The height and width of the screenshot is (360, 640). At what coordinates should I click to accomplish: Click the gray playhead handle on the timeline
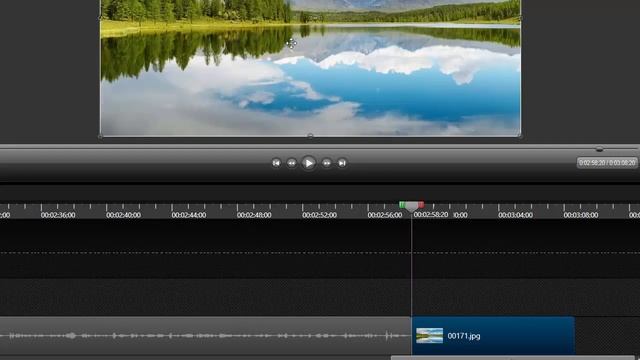[411, 207]
